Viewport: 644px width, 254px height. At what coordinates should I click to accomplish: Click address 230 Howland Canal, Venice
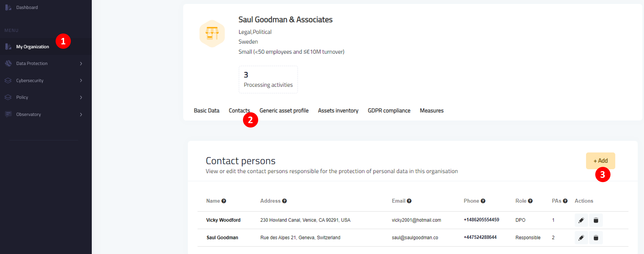pos(305,220)
